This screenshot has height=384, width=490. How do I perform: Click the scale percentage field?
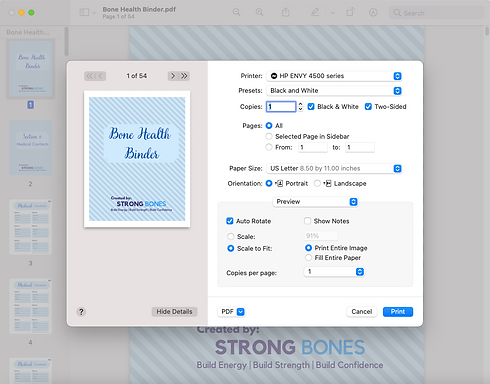click(321, 236)
